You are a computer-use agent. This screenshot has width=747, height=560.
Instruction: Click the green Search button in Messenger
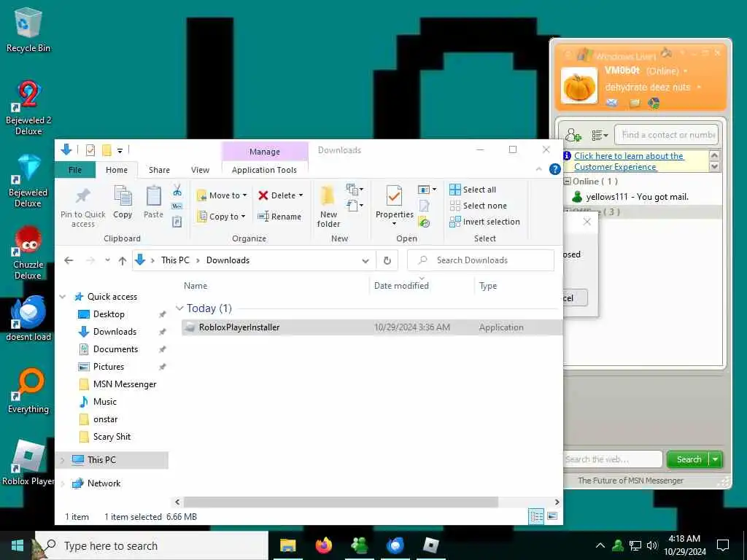689,459
